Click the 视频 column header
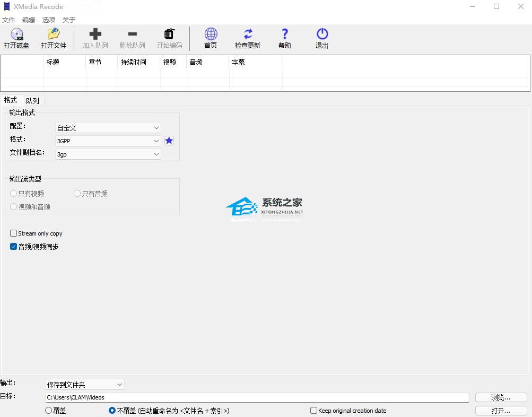532x417 pixels. pos(173,62)
